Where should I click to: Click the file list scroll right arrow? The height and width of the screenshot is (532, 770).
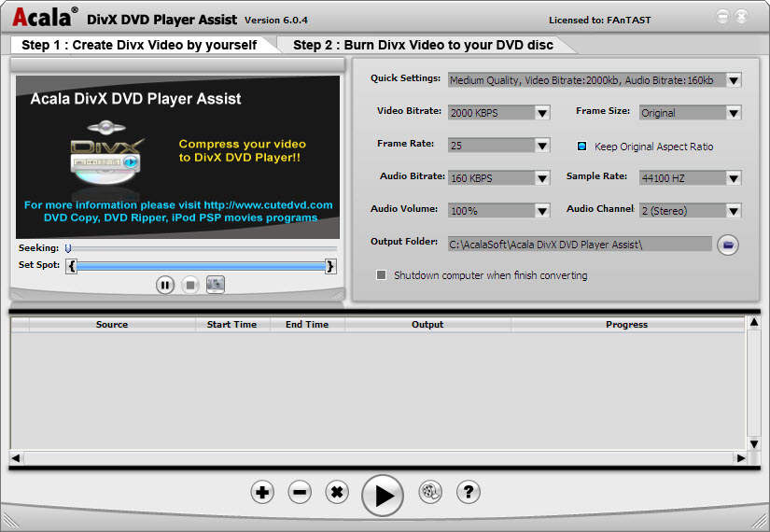tap(740, 458)
